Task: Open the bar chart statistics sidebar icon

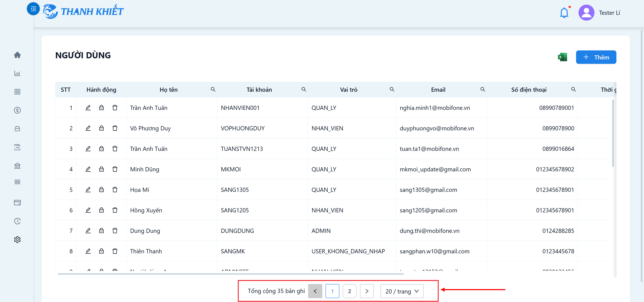Action: 17,73
